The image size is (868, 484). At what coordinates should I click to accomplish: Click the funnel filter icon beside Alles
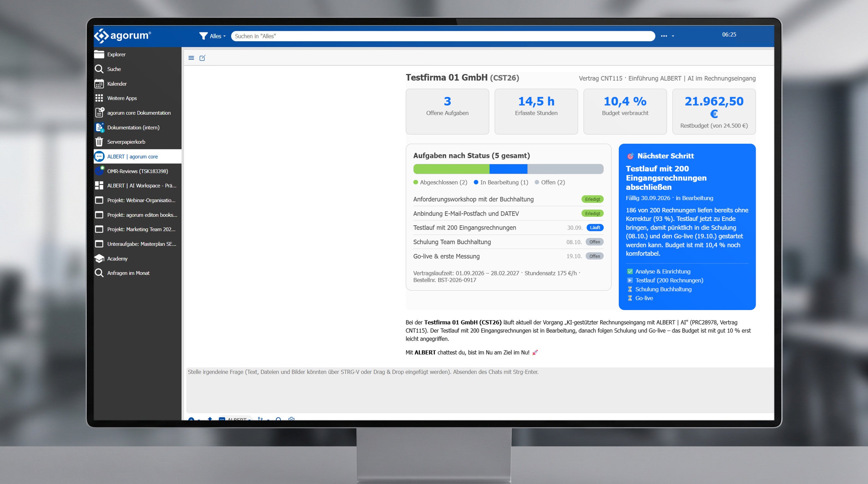(x=203, y=36)
